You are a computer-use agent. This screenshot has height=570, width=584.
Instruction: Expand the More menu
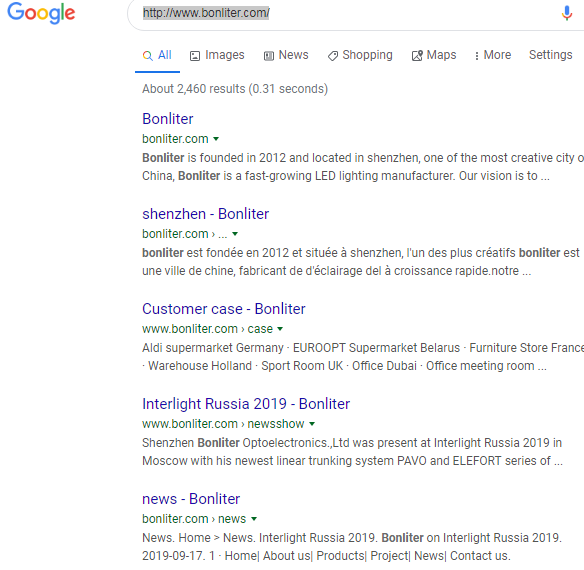pos(492,55)
